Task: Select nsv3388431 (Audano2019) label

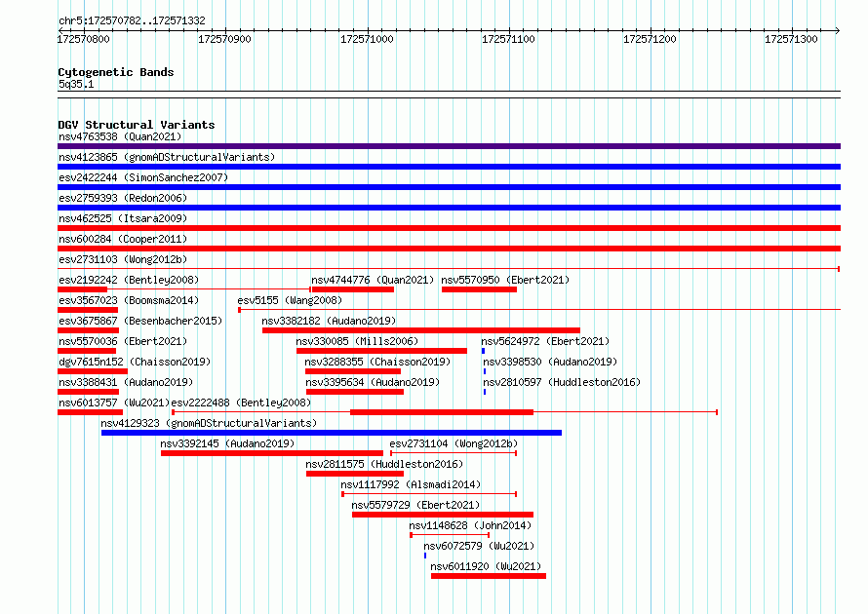Action: [126, 382]
